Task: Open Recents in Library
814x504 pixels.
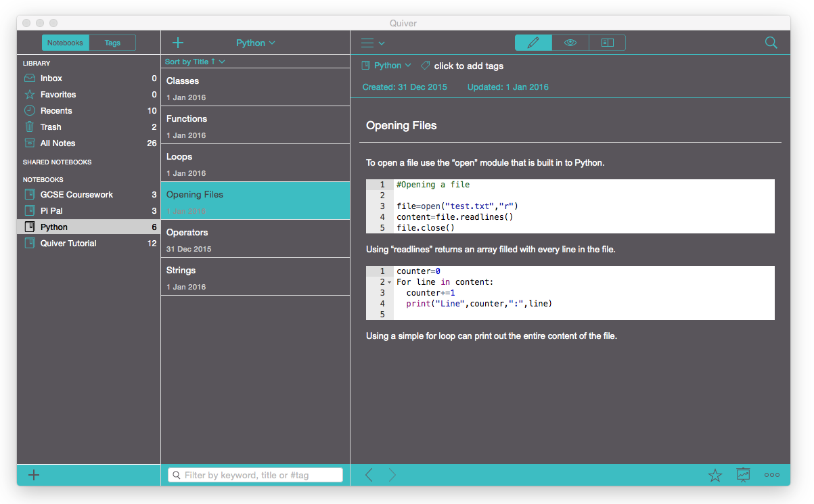Action: pyautogui.click(x=89, y=111)
